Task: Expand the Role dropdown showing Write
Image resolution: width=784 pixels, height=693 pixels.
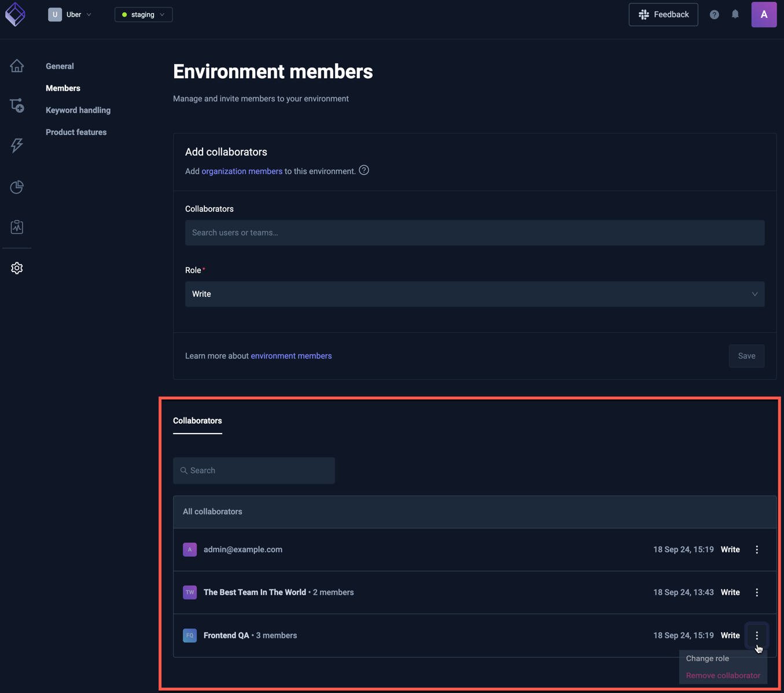Action: [x=474, y=294]
